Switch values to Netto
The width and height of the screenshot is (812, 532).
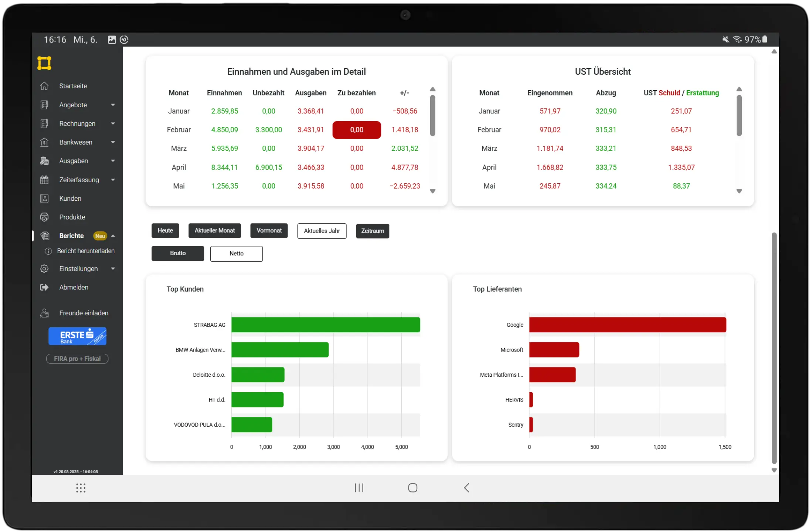pyautogui.click(x=237, y=254)
